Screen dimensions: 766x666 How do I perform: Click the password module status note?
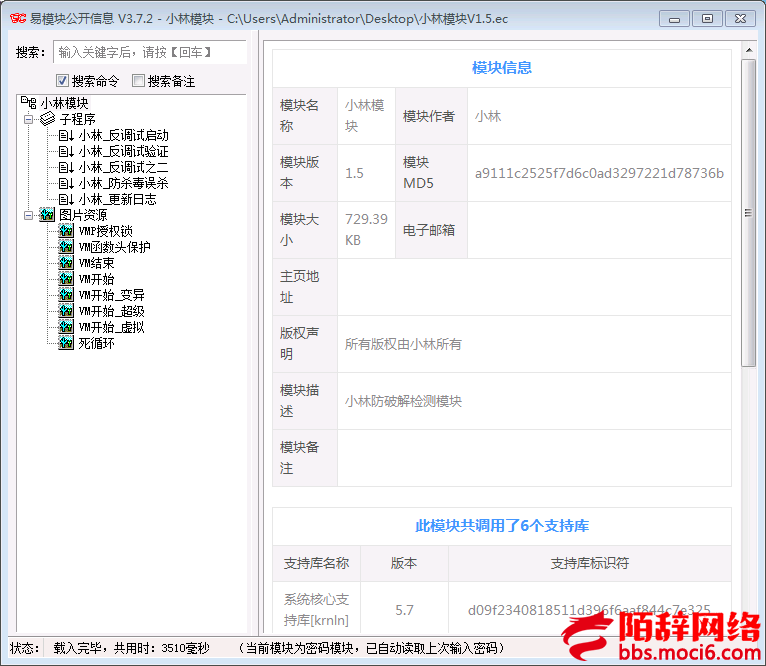pyautogui.click(x=371, y=648)
